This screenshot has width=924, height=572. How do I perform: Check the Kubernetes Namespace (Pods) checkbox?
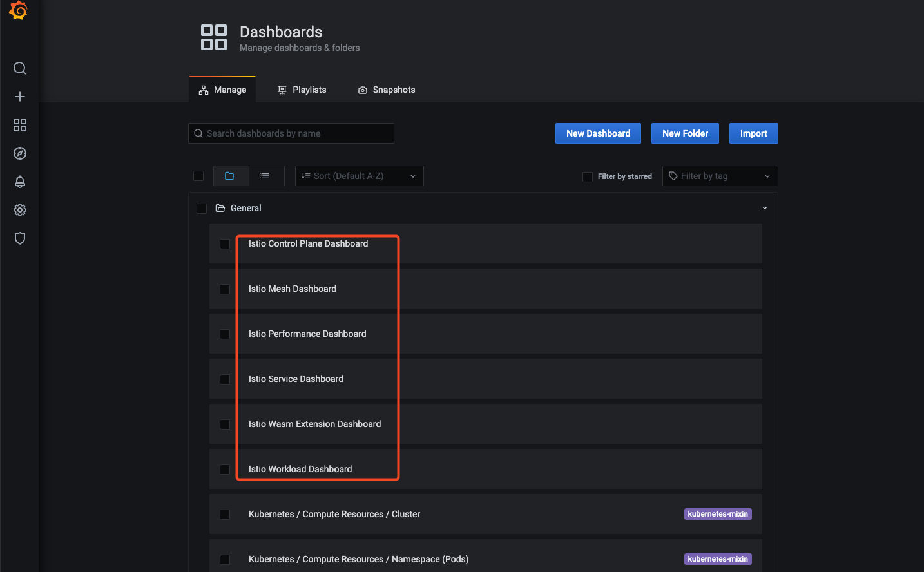[225, 560]
